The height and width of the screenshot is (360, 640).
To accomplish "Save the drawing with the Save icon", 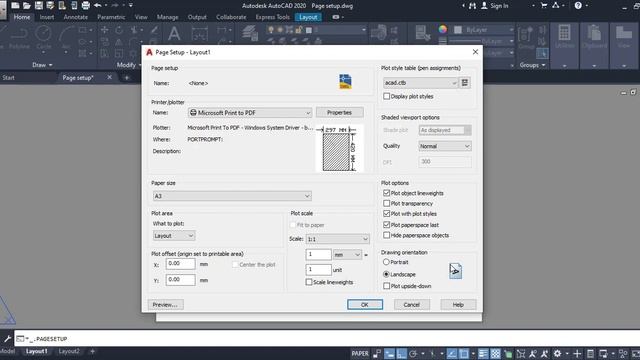I will 39,6.
